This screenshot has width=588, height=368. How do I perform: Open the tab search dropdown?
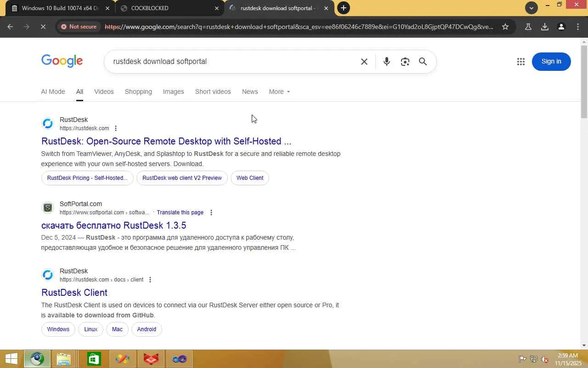(531, 8)
